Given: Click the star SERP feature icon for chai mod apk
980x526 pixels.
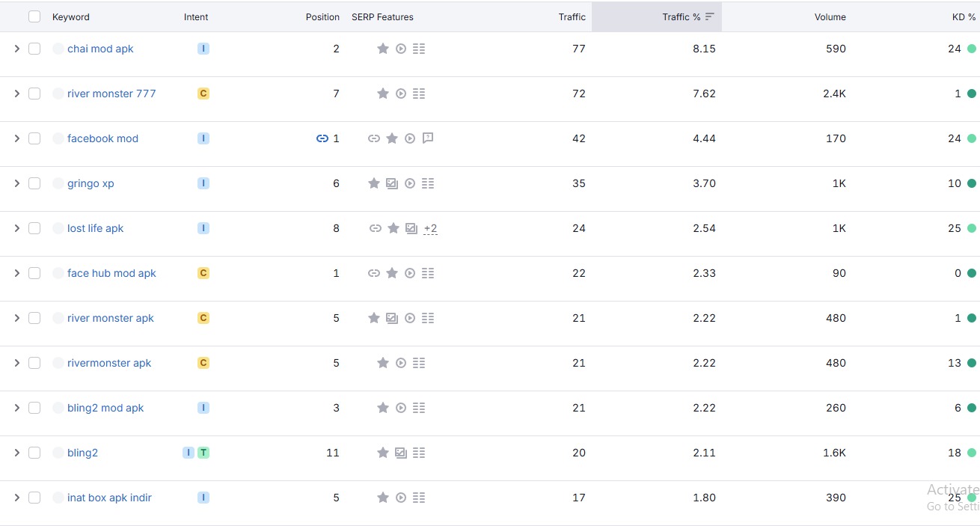Looking at the screenshot, I should tap(383, 49).
